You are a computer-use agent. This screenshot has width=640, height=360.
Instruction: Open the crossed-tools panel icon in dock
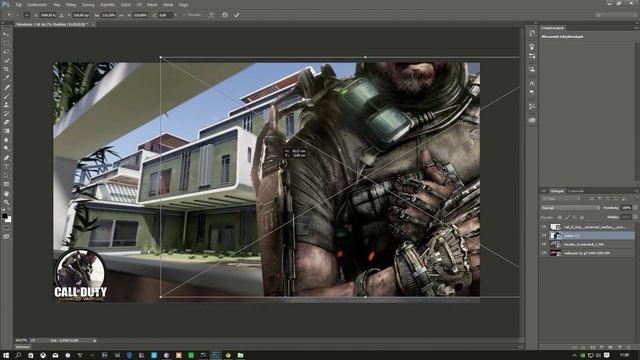[532, 107]
